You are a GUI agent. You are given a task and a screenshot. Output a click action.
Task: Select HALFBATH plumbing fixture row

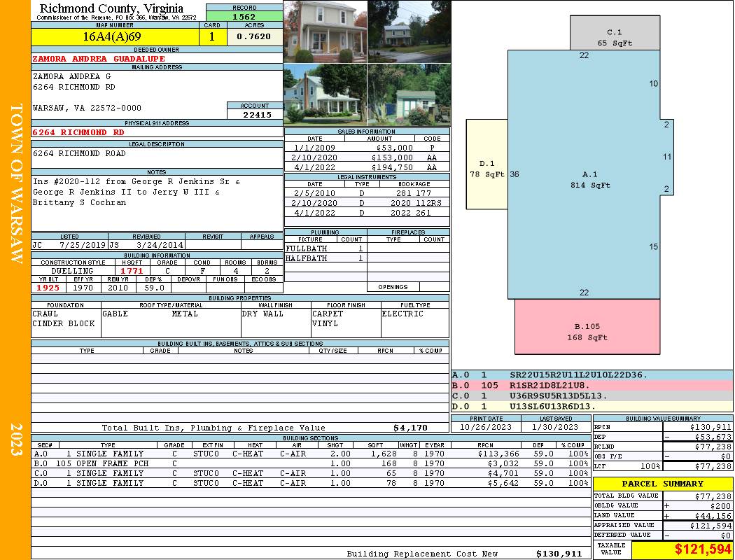(325, 258)
